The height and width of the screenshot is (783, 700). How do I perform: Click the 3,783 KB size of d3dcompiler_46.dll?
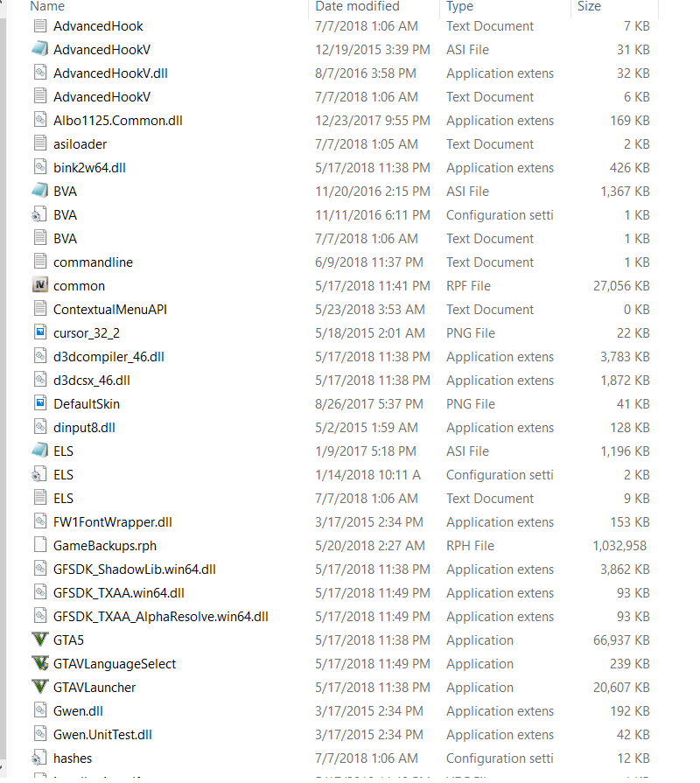625,357
